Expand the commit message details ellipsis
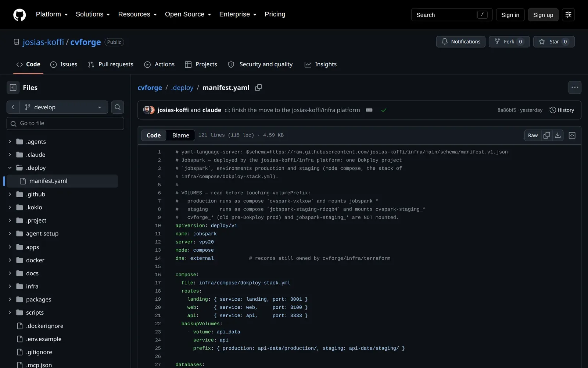Viewport: 588px width, 368px height. (x=369, y=110)
